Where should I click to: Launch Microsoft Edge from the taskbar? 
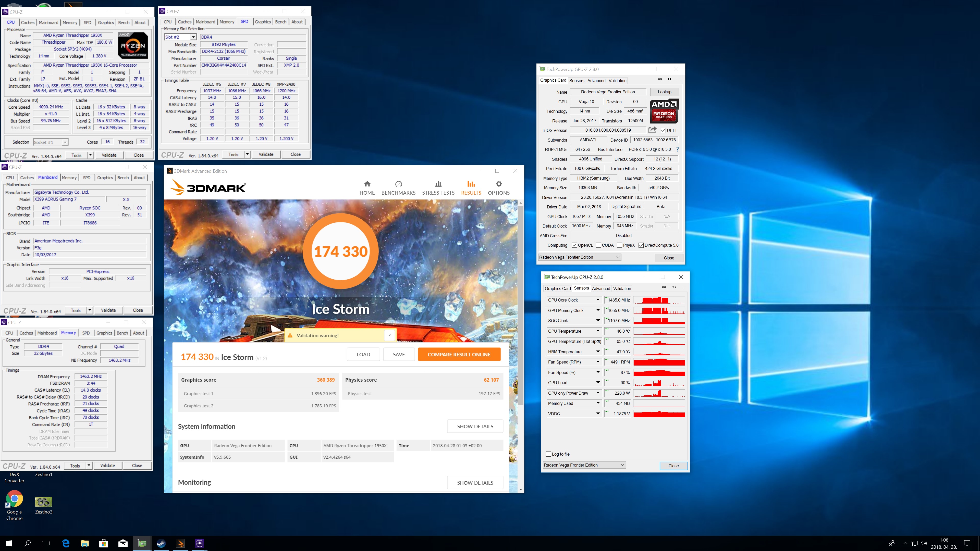65,543
